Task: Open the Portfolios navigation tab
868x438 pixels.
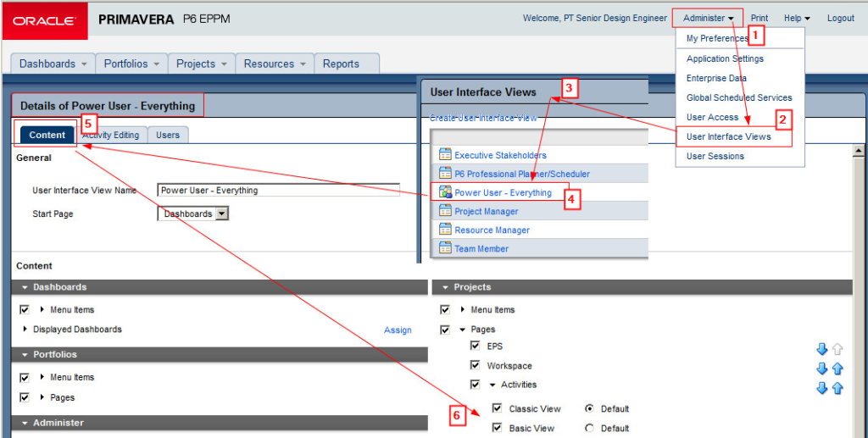Action: click(131, 64)
